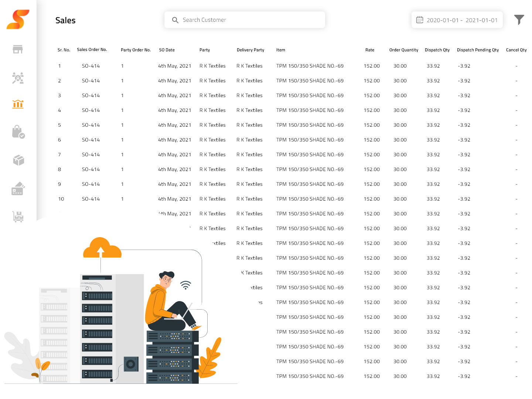This screenshot has height=399, width=532.
Task: Sort by the Sales Order No. column header
Action: tap(92, 50)
